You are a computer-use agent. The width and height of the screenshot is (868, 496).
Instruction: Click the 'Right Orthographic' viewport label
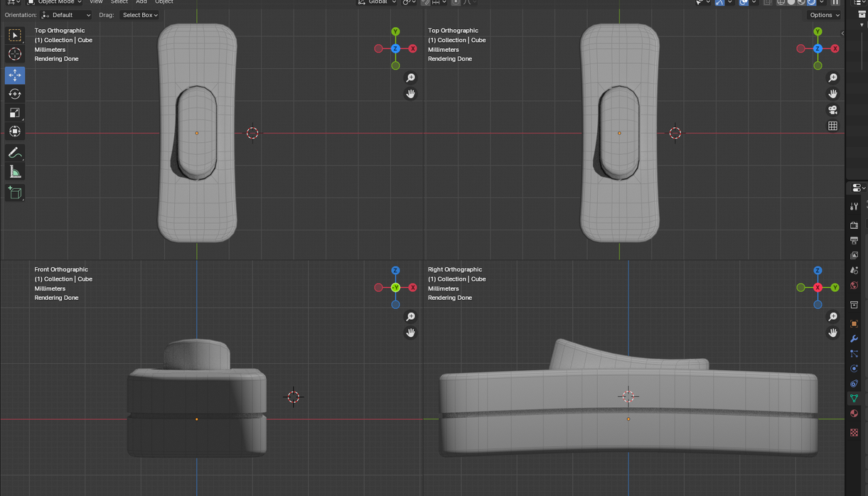coord(455,269)
